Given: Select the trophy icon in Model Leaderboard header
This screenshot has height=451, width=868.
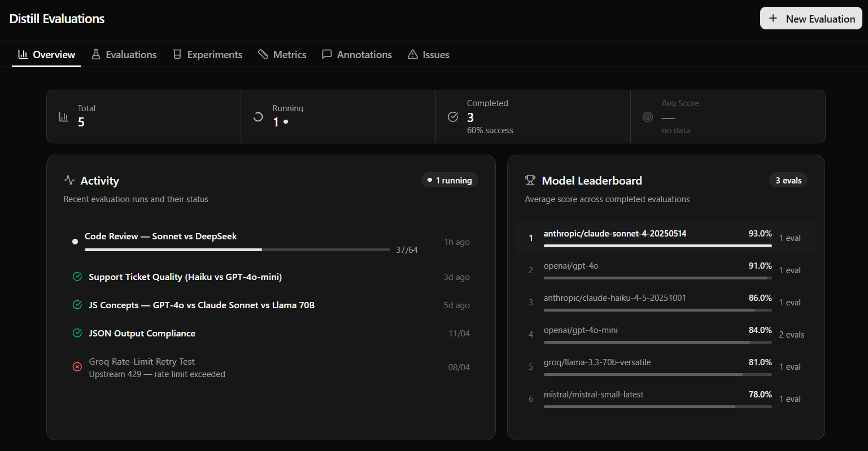Looking at the screenshot, I should (x=530, y=180).
